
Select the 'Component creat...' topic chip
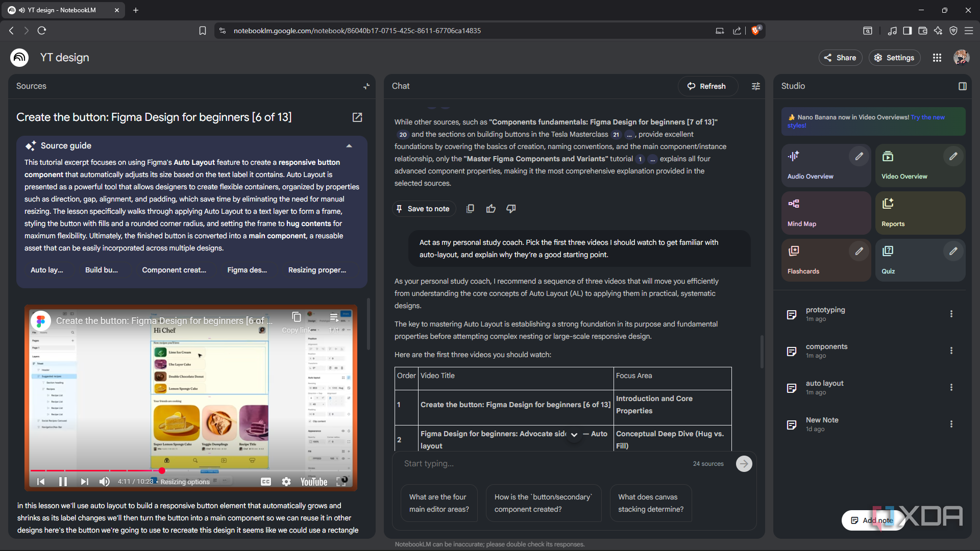point(174,270)
